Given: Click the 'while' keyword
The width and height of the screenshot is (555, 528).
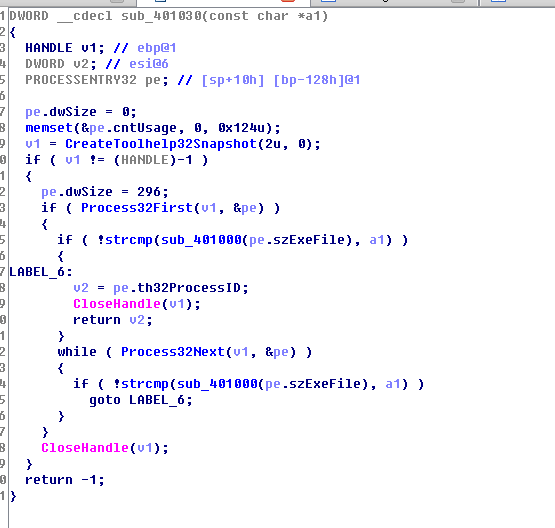Looking at the screenshot, I should click(x=77, y=352).
